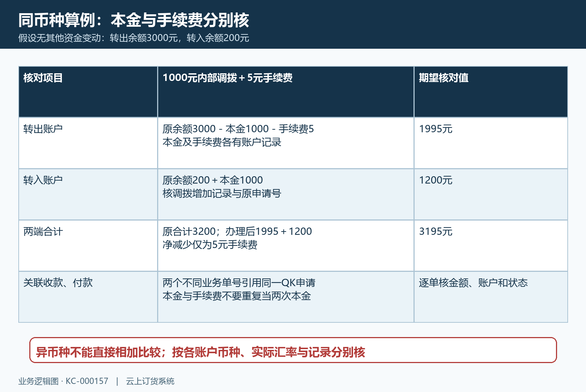Viewport: 586px width, 392px height.
Task: Click the line 本金及手续费各有账户记录
Action: pyautogui.click(x=222, y=142)
